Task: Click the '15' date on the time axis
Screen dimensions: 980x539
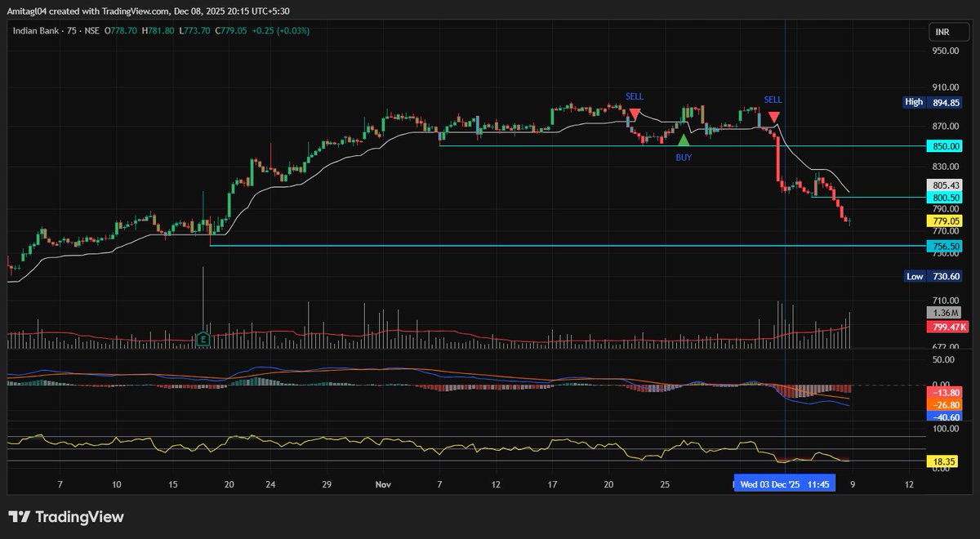Action: pos(173,484)
